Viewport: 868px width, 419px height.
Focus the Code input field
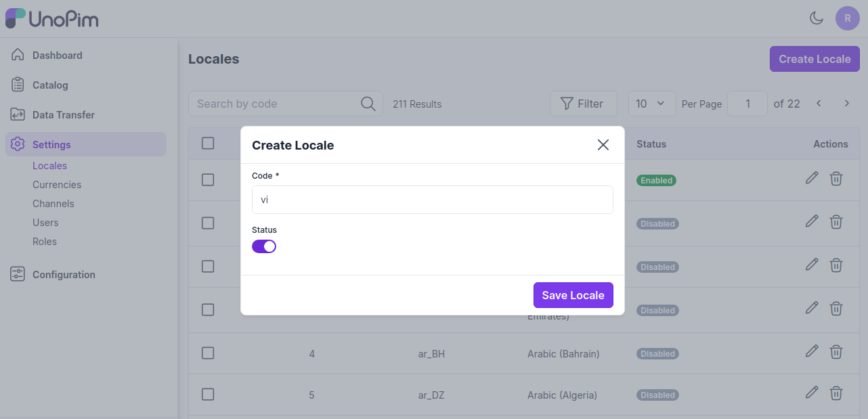pyautogui.click(x=432, y=200)
